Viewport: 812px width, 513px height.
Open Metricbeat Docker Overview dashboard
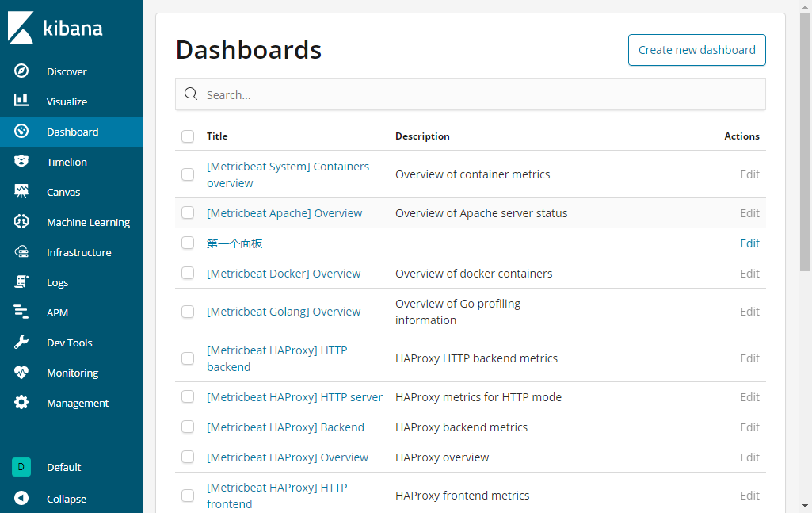coord(284,274)
